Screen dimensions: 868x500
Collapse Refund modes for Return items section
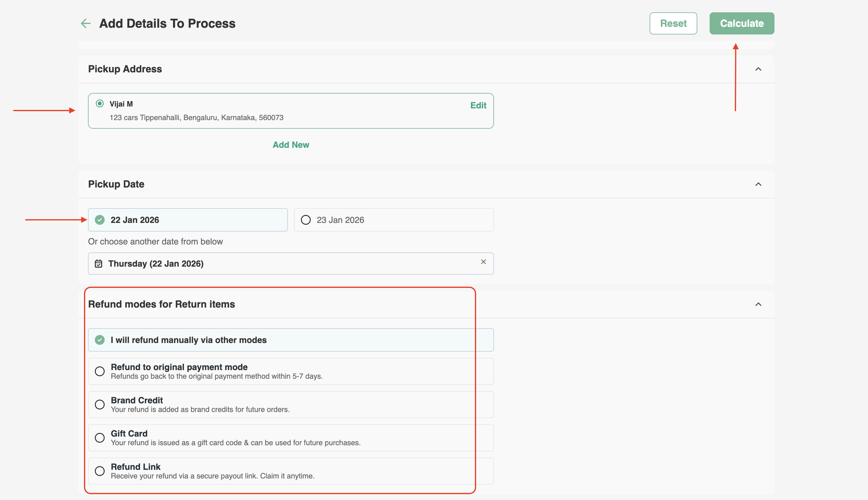click(x=758, y=304)
